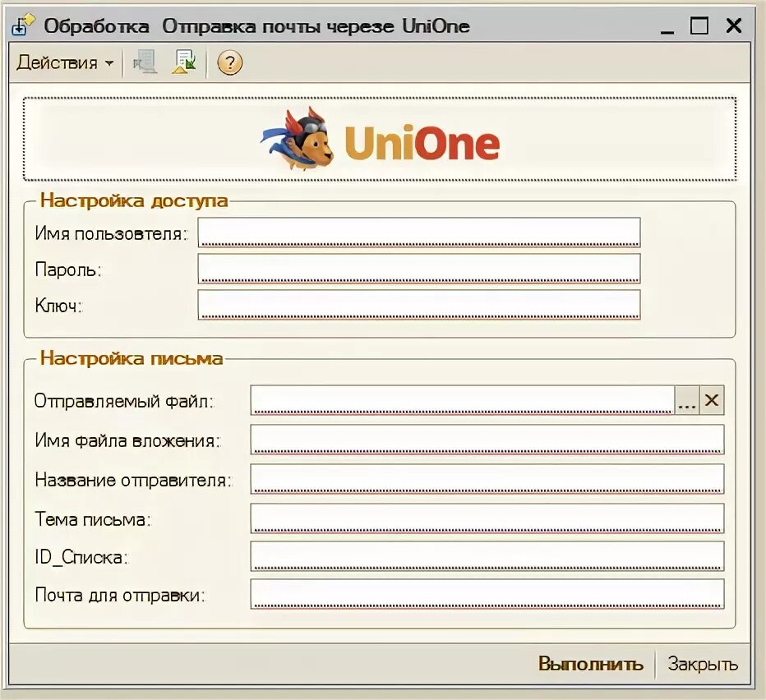Focus the Ключ input field
This screenshot has height=700, width=766.
click(x=419, y=305)
